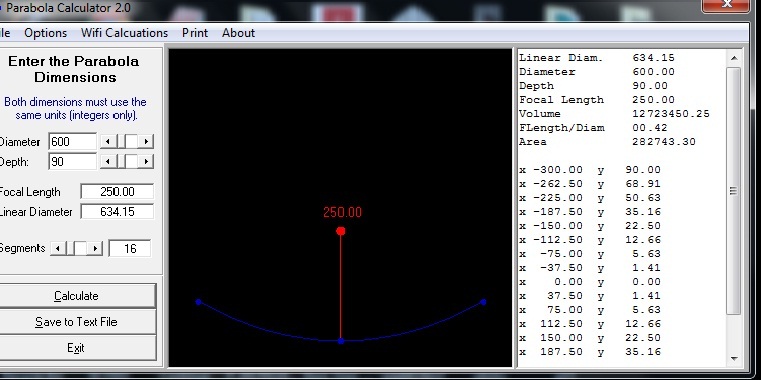
Task: Open the About menu
Action: point(238,33)
